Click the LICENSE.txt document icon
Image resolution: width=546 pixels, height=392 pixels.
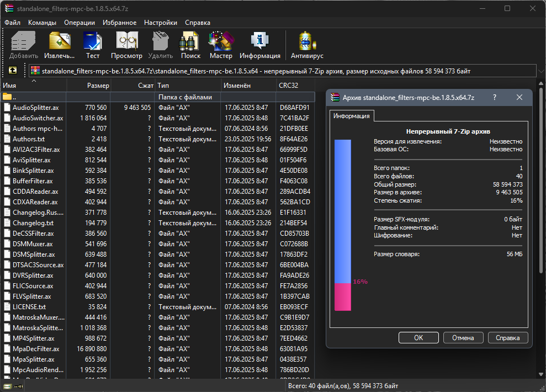click(7, 307)
